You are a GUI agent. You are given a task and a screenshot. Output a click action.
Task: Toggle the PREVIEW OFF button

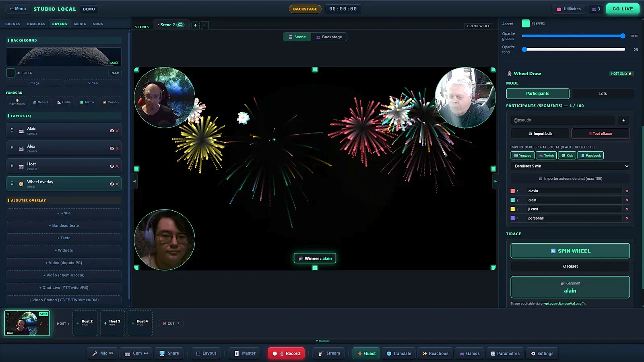[479, 26]
